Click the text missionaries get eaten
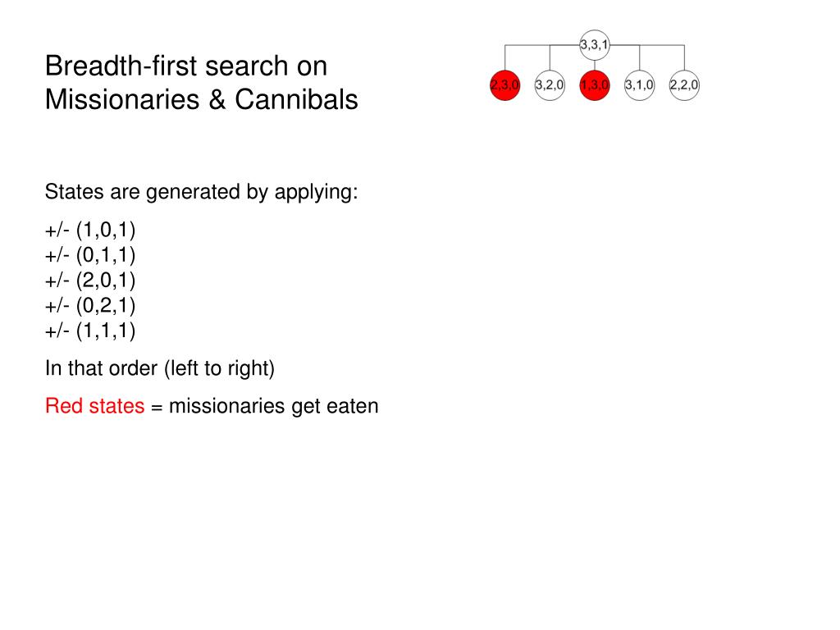840x630 pixels. [274, 406]
